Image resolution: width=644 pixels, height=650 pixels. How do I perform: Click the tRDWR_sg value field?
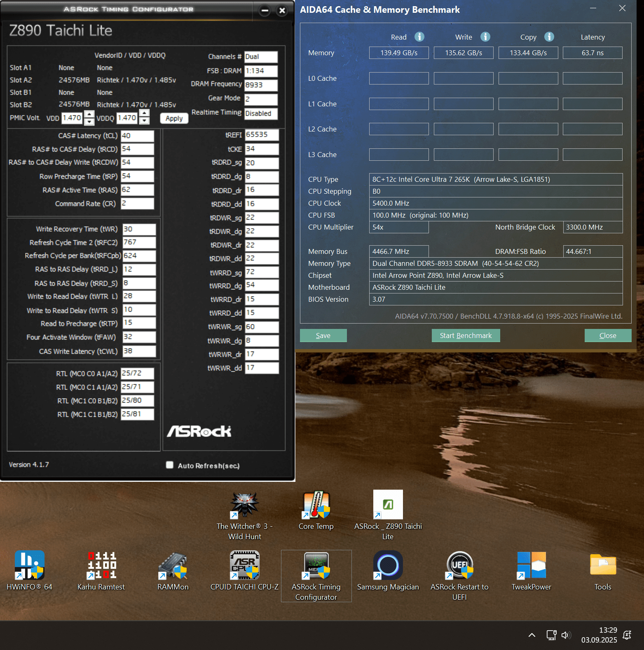[x=262, y=218]
